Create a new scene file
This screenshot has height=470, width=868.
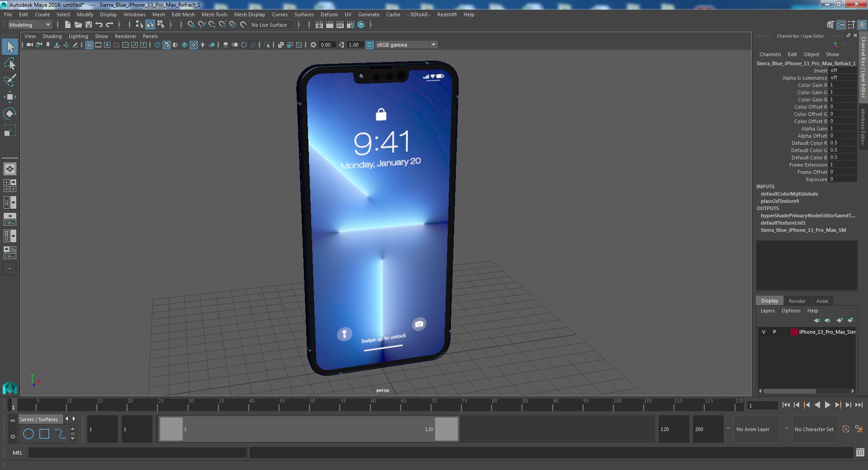point(67,25)
